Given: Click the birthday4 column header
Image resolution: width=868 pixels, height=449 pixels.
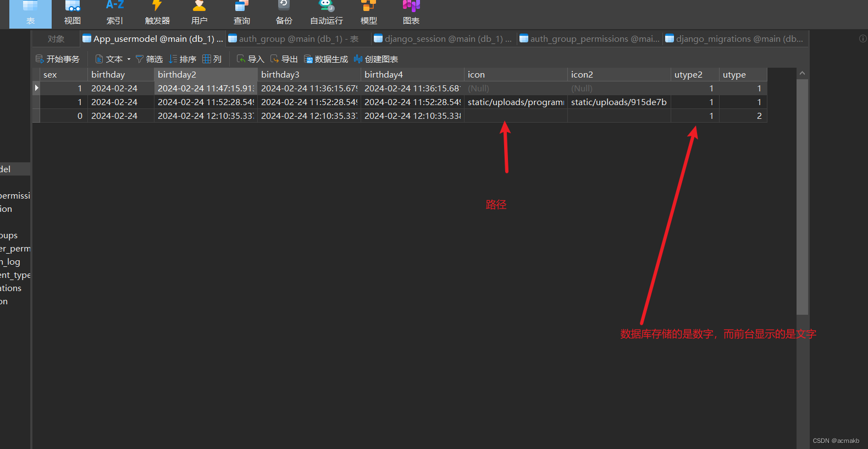Looking at the screenshot, I should coord(412,74).
